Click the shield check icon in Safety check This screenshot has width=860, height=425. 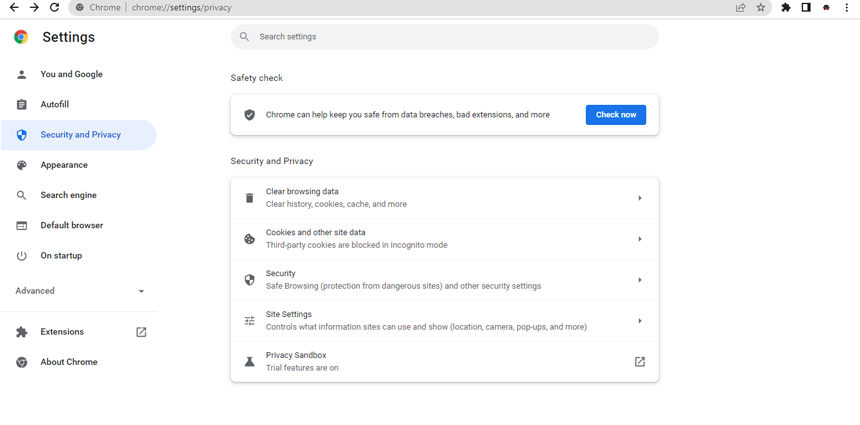(x=250, y=115)
